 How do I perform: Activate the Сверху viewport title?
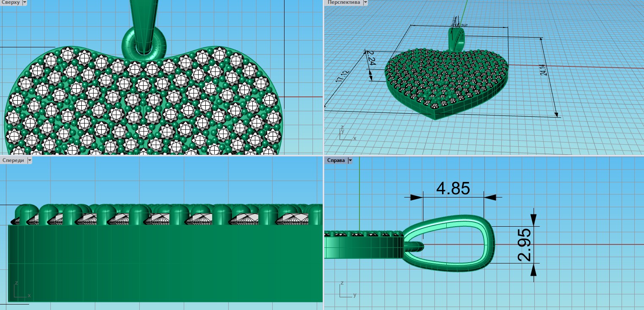pyautogui.click(x=11, y=3)
